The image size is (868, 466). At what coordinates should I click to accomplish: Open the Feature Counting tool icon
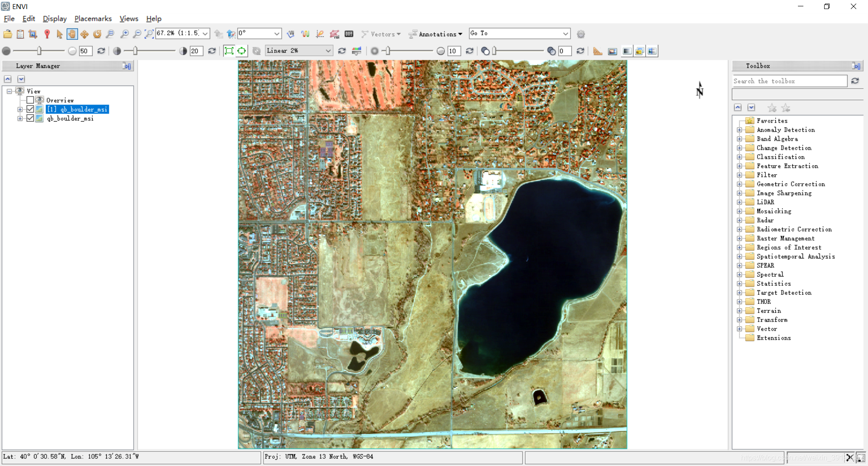pyautogui.click(x=349, y=34)
